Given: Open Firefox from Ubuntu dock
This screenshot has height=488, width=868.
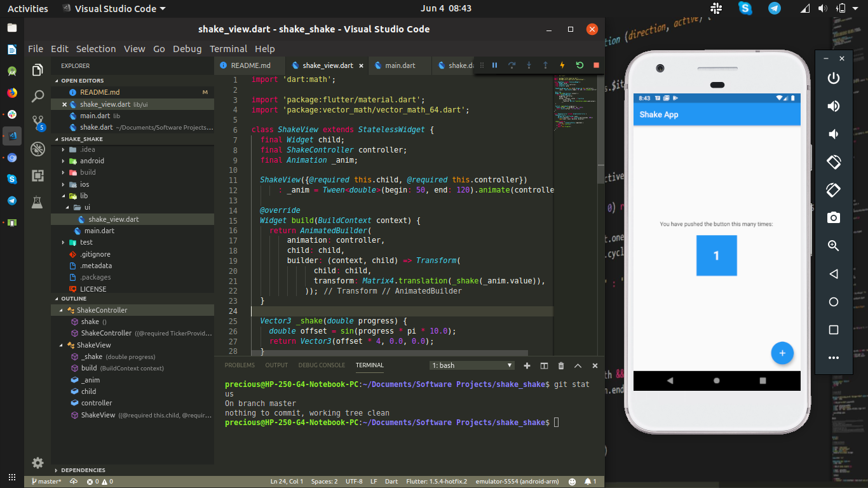Looking at the screenshot, I should pos(11,93).
